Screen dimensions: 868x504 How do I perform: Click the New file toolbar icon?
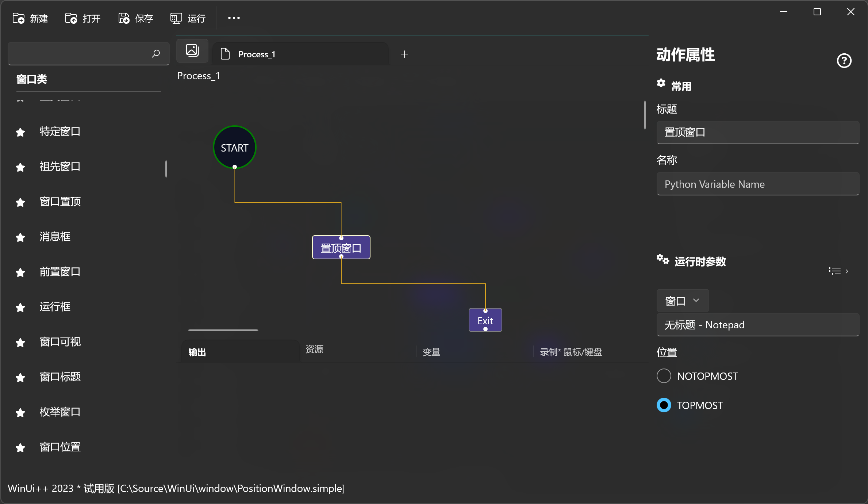tap(19, 18)
